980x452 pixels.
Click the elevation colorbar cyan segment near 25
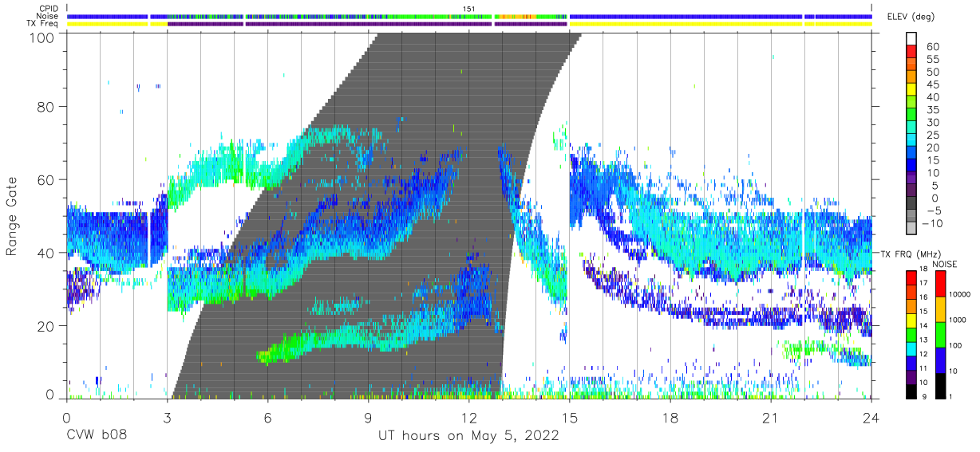(x=912, y=140)
